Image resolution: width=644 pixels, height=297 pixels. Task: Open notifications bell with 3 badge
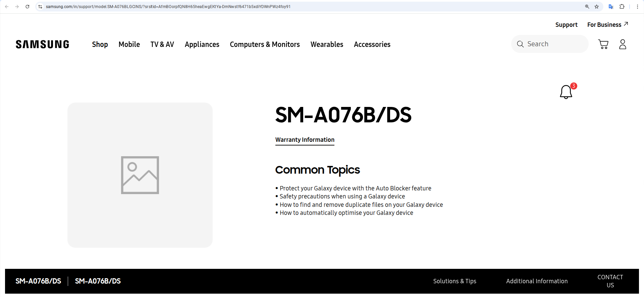(568, 91)
